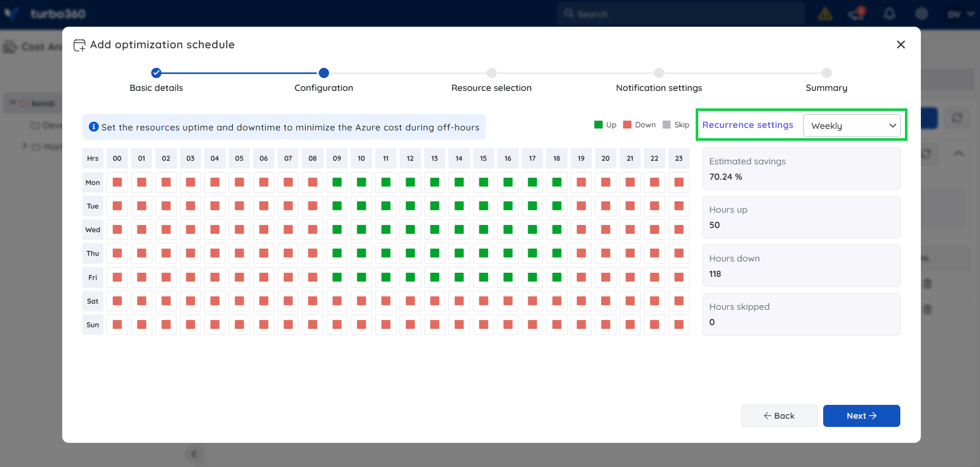
Task: Select the Basic details step
Action: (156, 73)
